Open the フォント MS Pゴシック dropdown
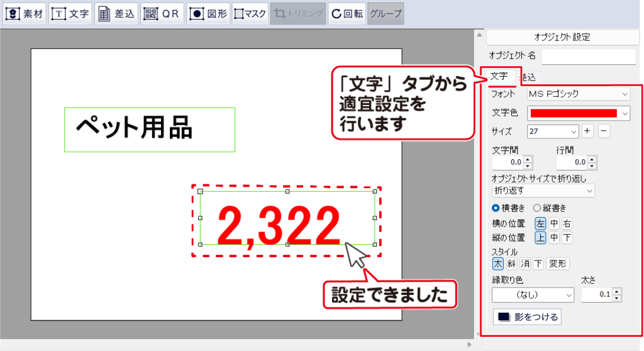The width and height of the screenshot is (644, 351). (578, 94)
